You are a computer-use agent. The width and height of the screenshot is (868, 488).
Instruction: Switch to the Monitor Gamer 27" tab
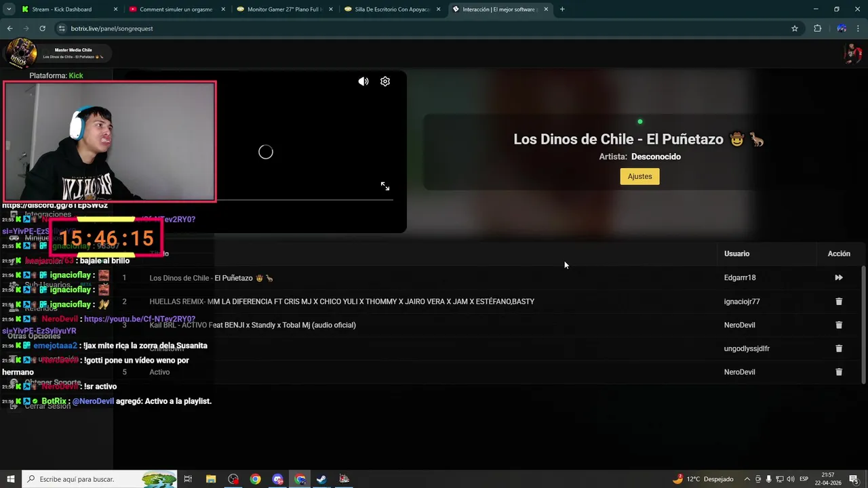(x=283, y=9)
